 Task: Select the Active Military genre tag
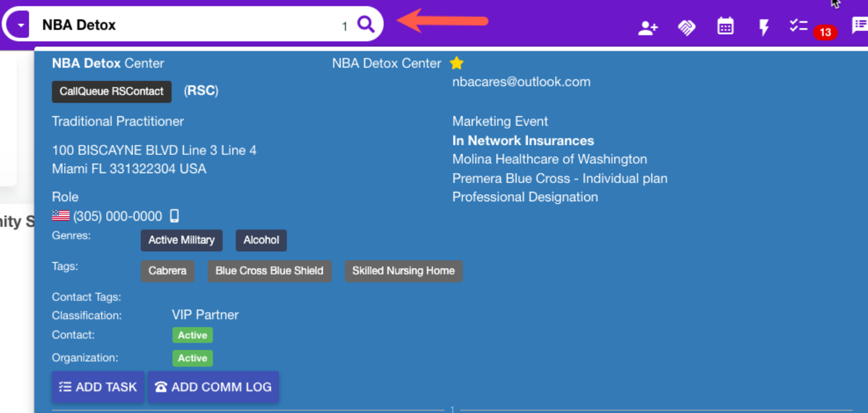tap(181, 240)
